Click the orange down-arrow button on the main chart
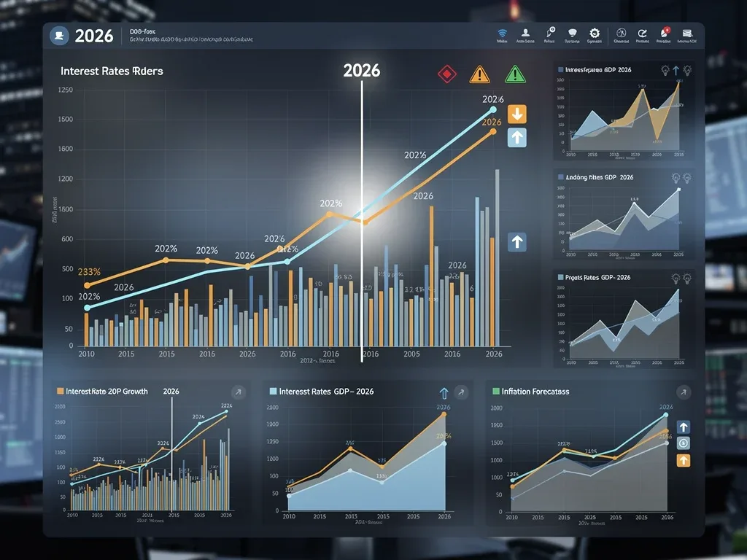This screenshot has width=747, height=560. click(517, 114)
